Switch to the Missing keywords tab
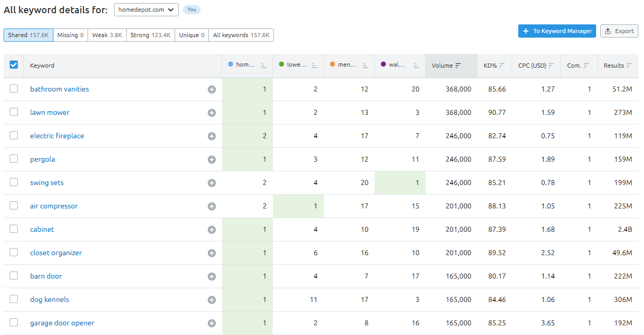644x335 pixels. 70,35
